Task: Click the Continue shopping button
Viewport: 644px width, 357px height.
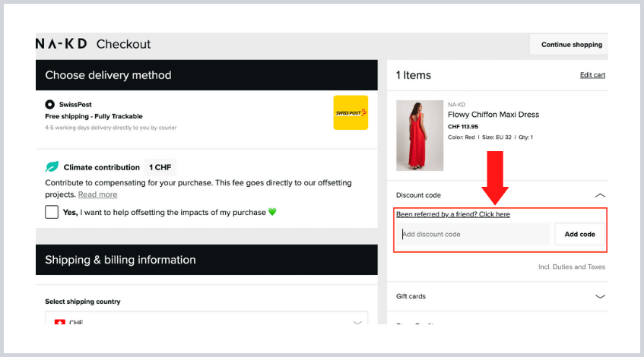Action: tap(571, 45)
